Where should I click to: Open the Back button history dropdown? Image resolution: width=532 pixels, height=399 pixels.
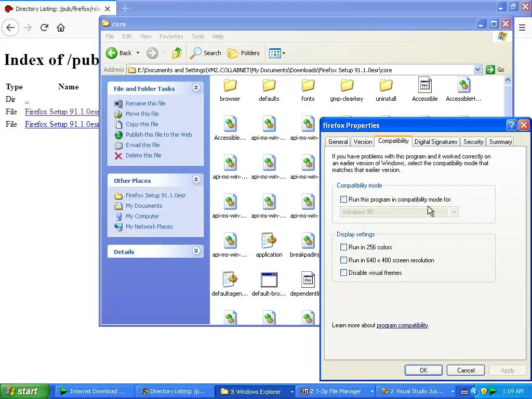(x=138, y=53)
